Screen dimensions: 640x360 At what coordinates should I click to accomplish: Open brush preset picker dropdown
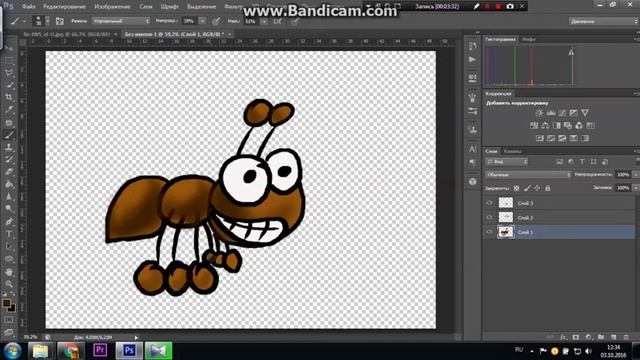click(48, 21)
